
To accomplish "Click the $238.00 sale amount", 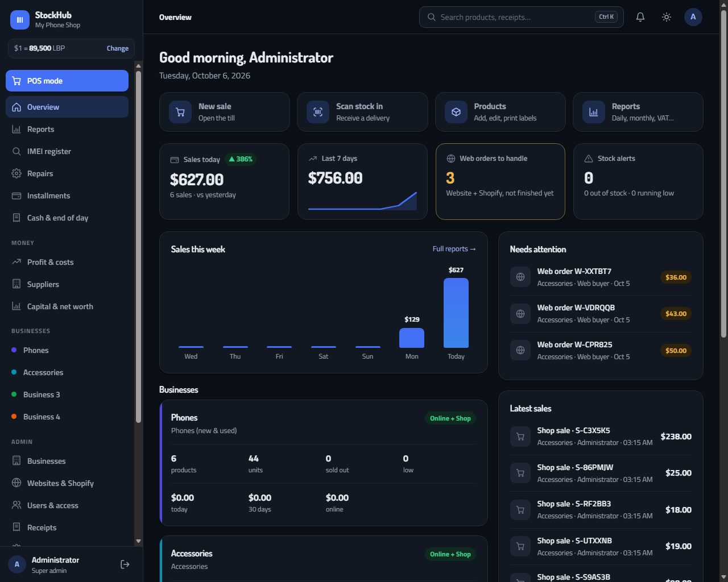I will (x=676, y=436).
